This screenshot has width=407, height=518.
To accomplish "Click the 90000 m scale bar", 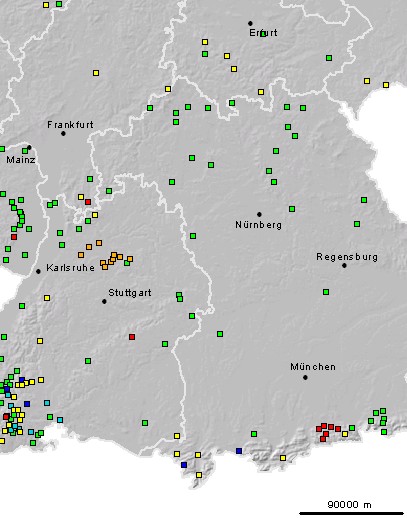I will point(352,513).
